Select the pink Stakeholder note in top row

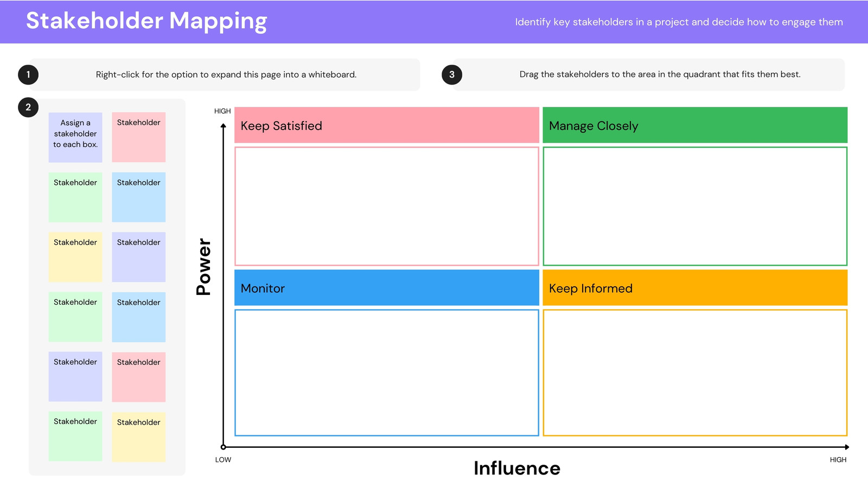[139, 137]
